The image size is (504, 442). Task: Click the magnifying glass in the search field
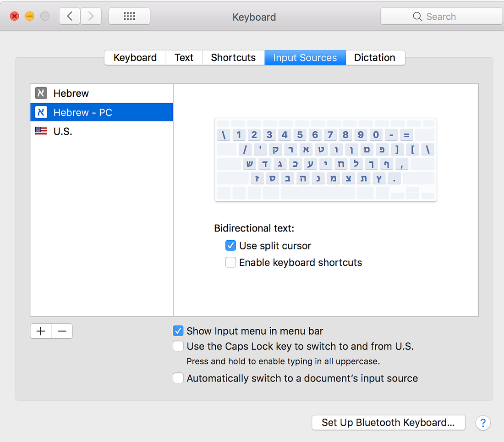(417, 16)
